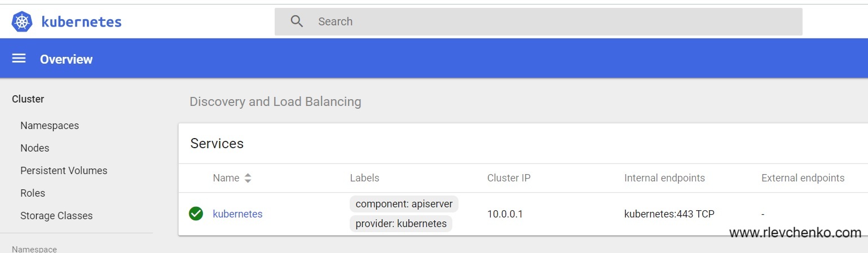
Task: Click the Name column header
Action: tap(226, 178)
